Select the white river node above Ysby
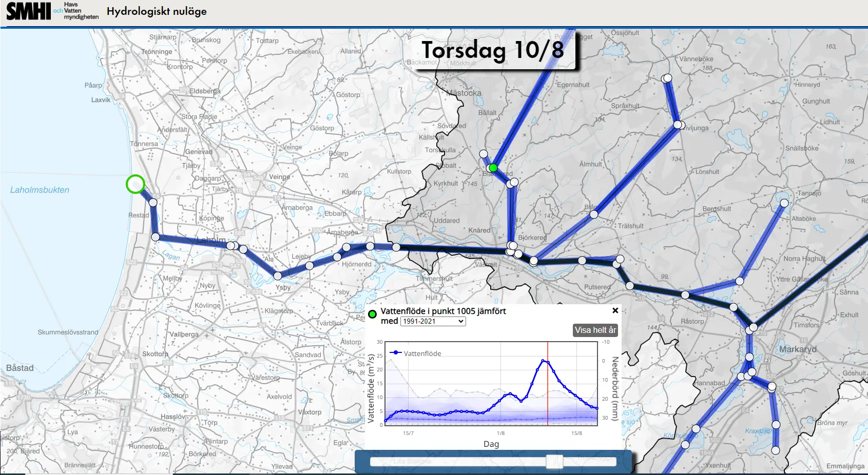 (278, 275)
